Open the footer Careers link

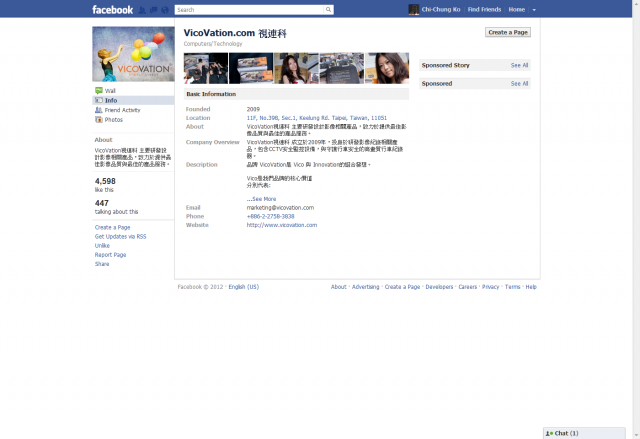[x=467, y=287]
